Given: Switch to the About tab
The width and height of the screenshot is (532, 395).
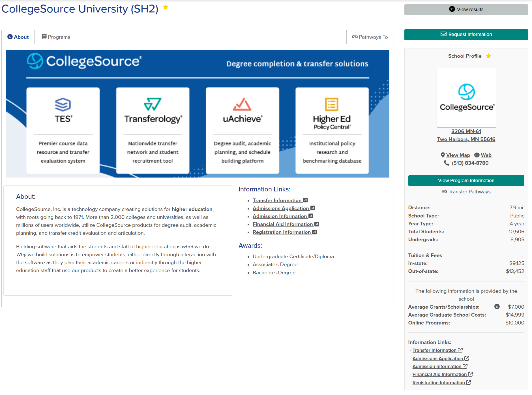Looking at the screenshot, I should 18,37.
